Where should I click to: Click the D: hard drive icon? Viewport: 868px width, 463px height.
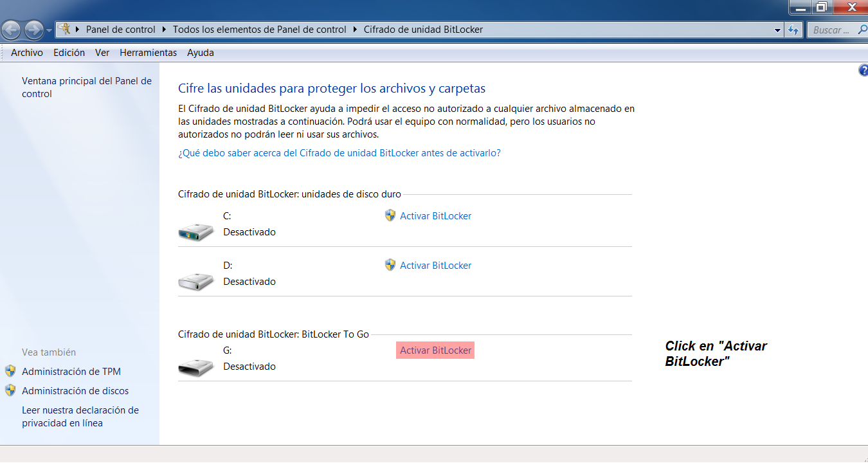click(195, 280)
